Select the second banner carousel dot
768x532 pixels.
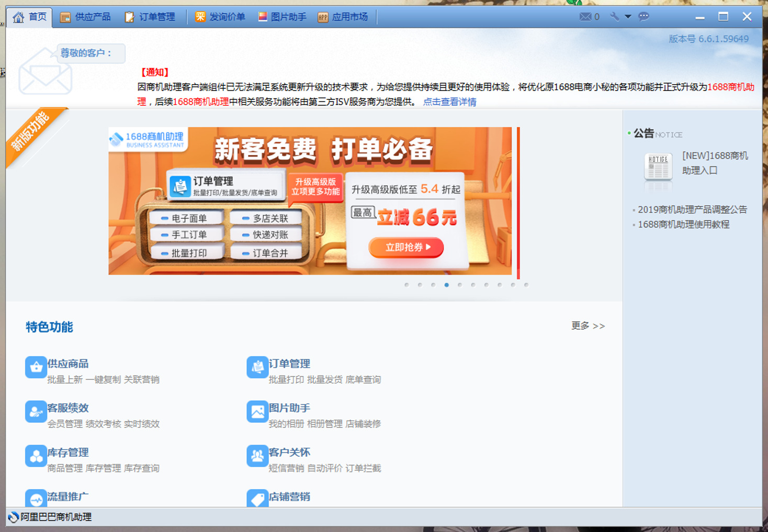[420, 285]
